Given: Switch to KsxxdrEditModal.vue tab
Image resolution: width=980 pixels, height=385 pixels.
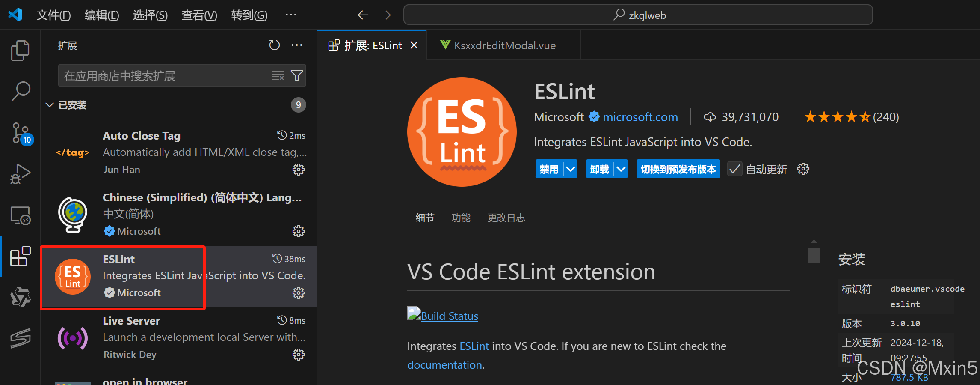Looking at the screenshot, I should [x=503, y=45].
